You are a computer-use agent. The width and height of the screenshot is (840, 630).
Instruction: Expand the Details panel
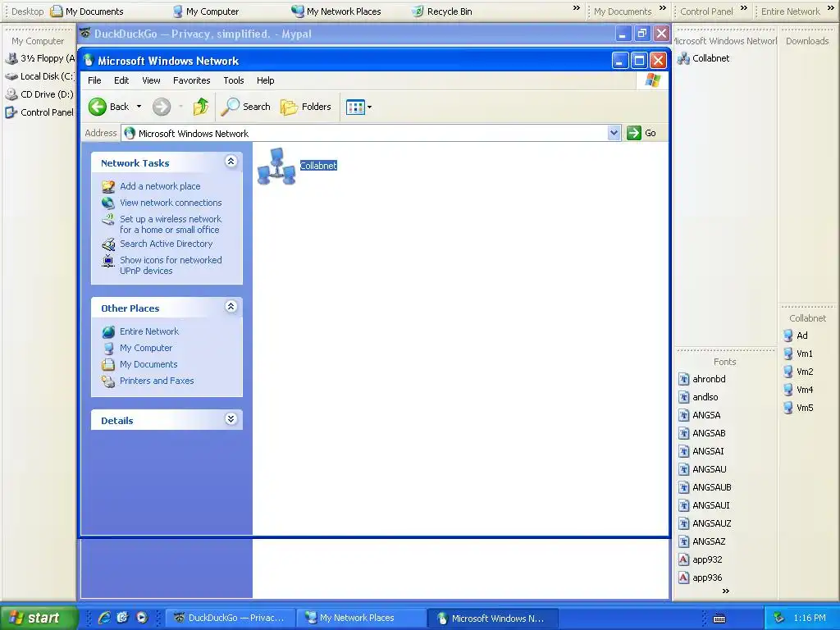(x=231, y=419)
